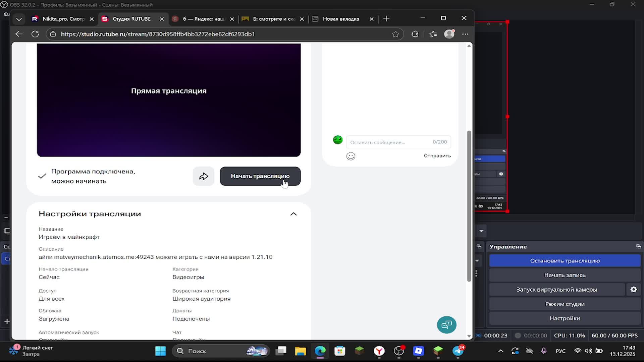Open the browser tab search dropdown
This screenshot has height=362, width=644.
tap(19, 19)
